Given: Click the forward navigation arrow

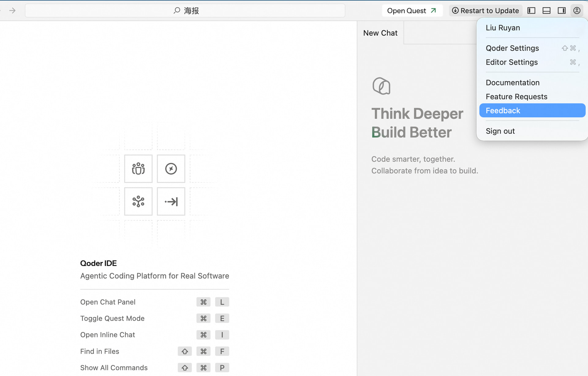Looking at the screenshot, I should coord(12,11).
